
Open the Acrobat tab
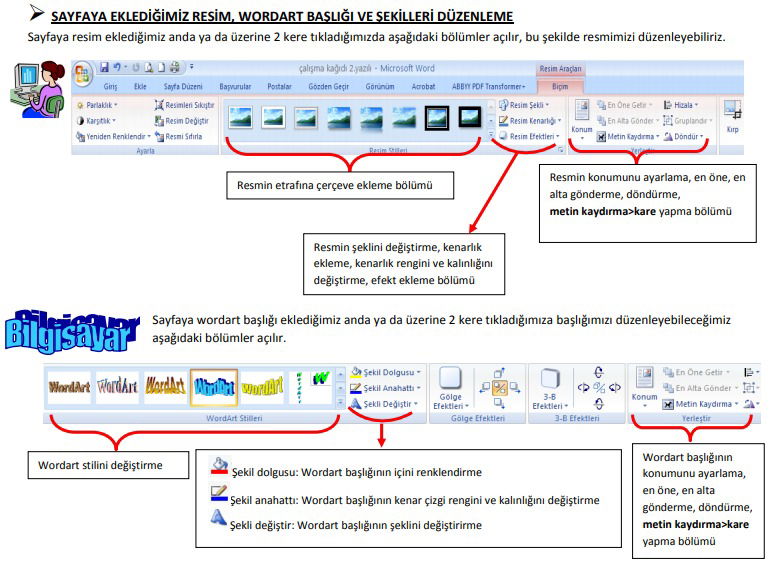pos(423,87)
